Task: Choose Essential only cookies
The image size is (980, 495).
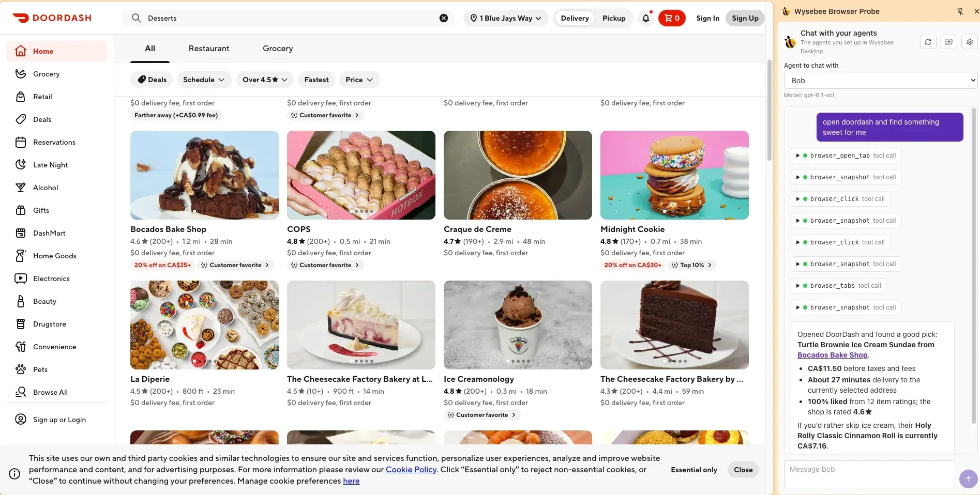Action: click(694, 470)
